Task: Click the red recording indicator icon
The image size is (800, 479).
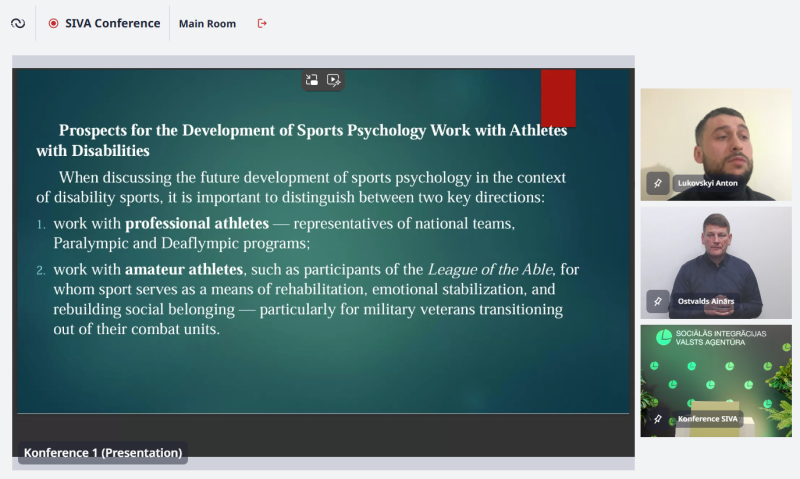Action: 53,23
